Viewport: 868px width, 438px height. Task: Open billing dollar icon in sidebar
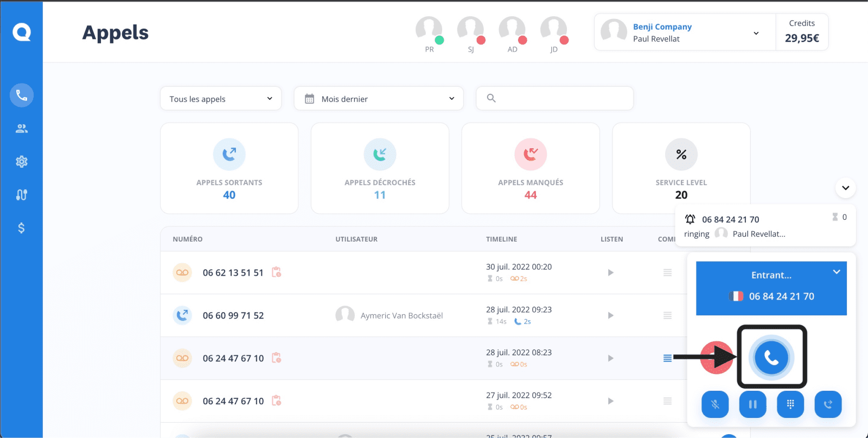tap(22, 228)
